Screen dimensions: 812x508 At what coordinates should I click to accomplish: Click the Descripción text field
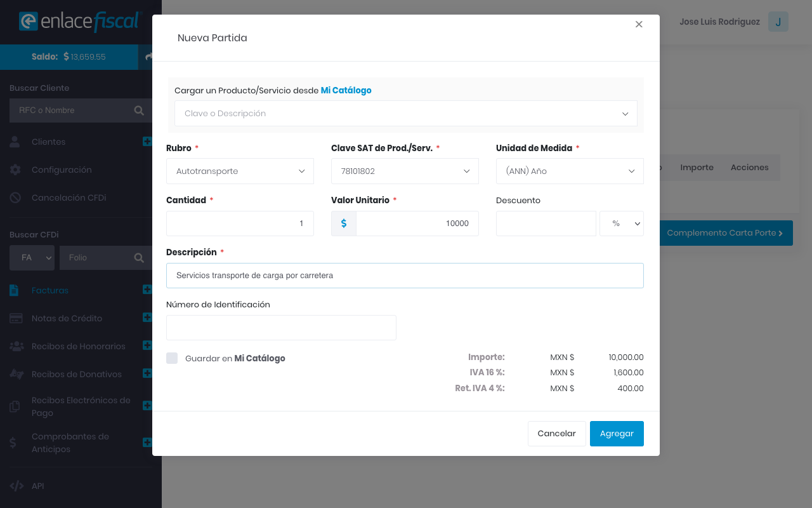[x=405, y=276]
